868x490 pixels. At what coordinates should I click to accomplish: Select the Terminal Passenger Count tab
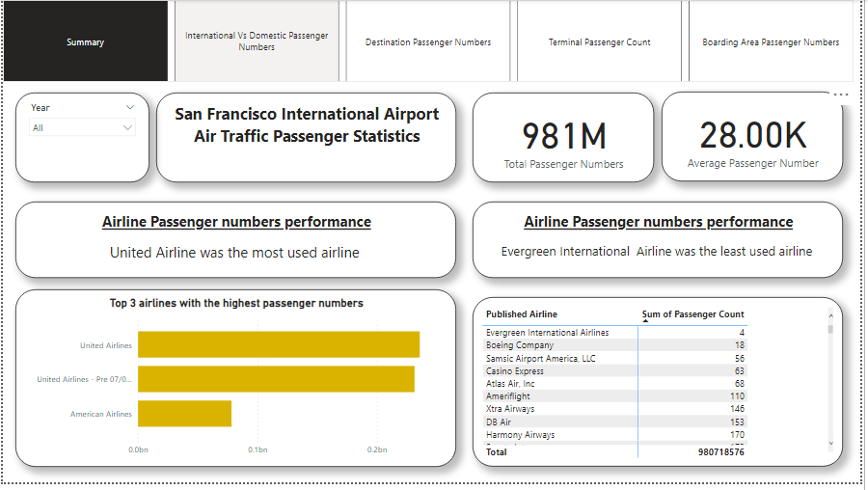(x=599, y=42)
